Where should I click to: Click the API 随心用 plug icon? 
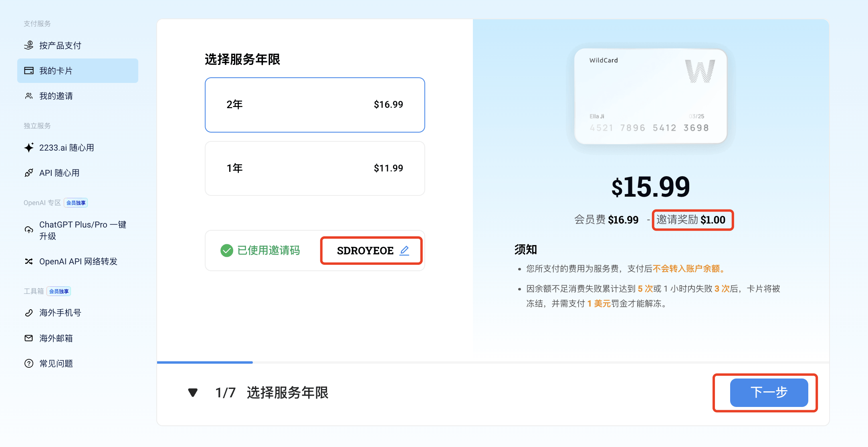pyautogui.click(x=29, y=173)
